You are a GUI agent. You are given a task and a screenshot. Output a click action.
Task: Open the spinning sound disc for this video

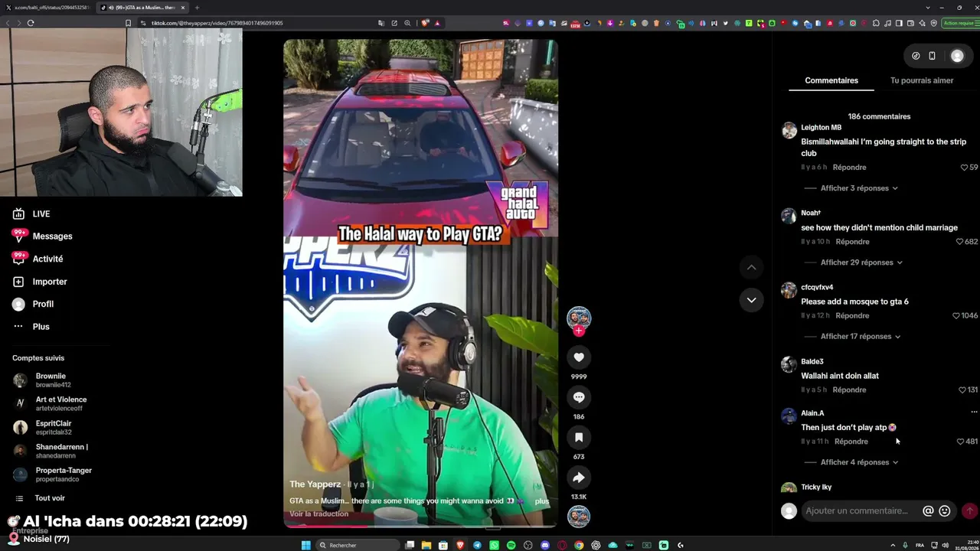pos(579,517)
